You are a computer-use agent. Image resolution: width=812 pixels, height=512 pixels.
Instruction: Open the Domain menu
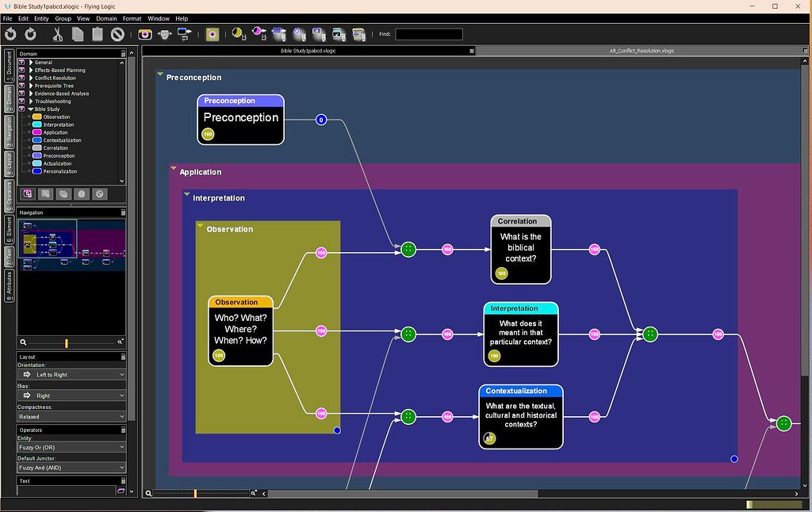click(x=106, y=18)
